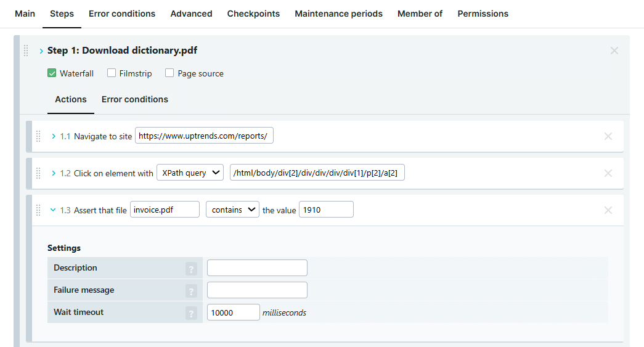Viewport: 644px width, 347px height.
Task: Click the Failure message help icon
Action: [x=192, y=291]
